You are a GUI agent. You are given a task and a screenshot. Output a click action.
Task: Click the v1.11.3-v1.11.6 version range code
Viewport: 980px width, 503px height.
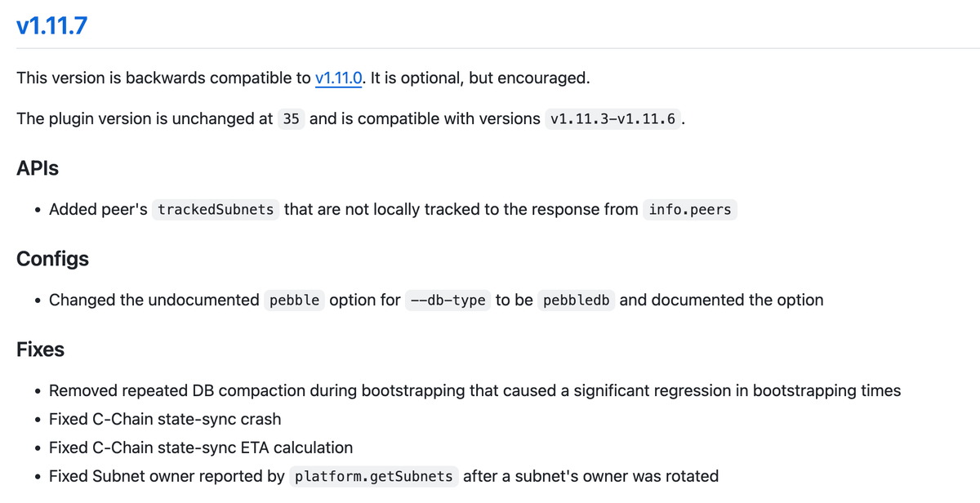pos(612,119)
